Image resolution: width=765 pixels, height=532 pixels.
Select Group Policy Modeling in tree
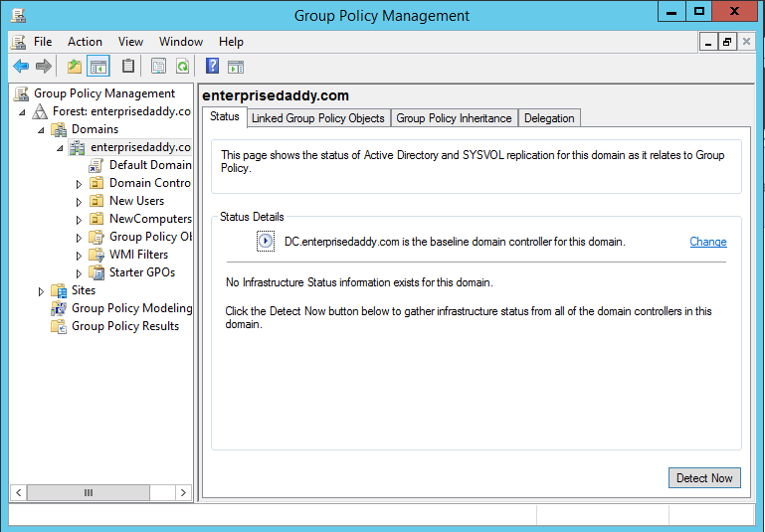tap(131, 308)
